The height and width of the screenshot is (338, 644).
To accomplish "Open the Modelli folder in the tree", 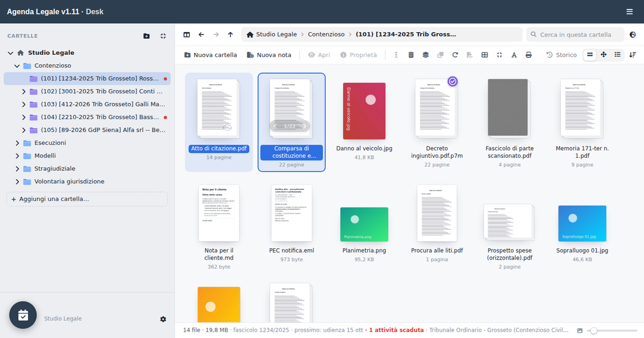I will point(87,156).
